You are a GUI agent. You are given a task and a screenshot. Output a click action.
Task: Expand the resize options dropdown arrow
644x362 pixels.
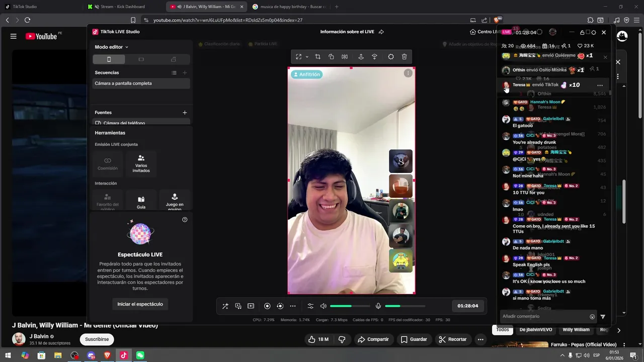[x=307, y=57]
